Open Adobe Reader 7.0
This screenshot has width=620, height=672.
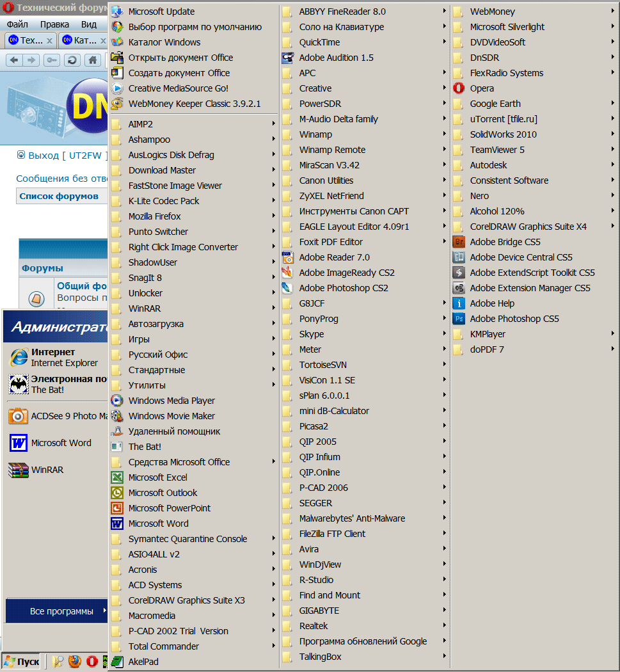pyautogui.click(x=334, y=257)
